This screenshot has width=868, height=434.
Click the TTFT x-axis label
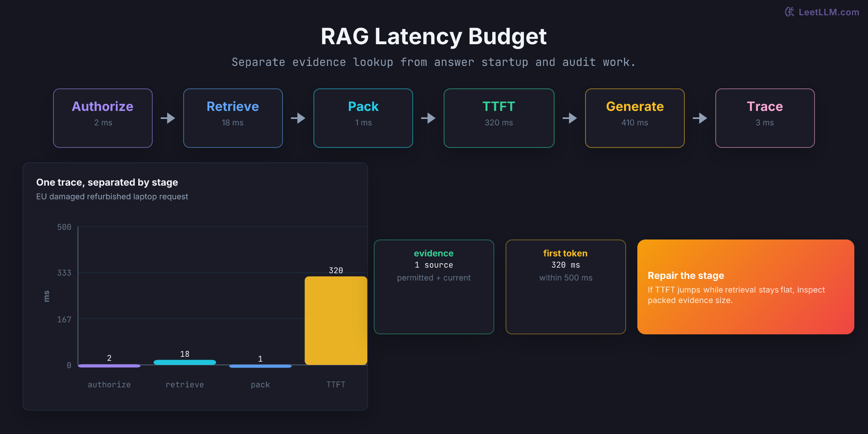[x=336, y=385]
